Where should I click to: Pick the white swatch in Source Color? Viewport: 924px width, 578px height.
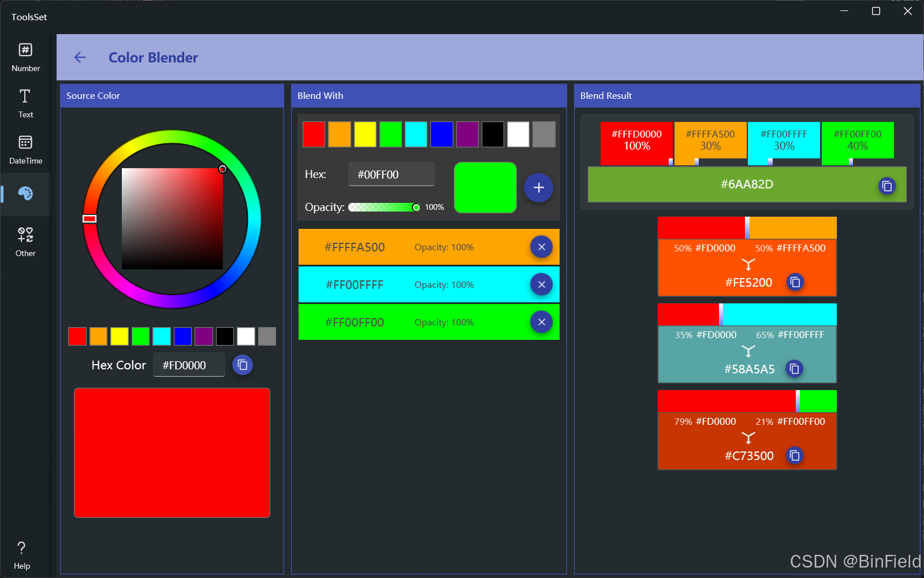click(x=246, y=336)
